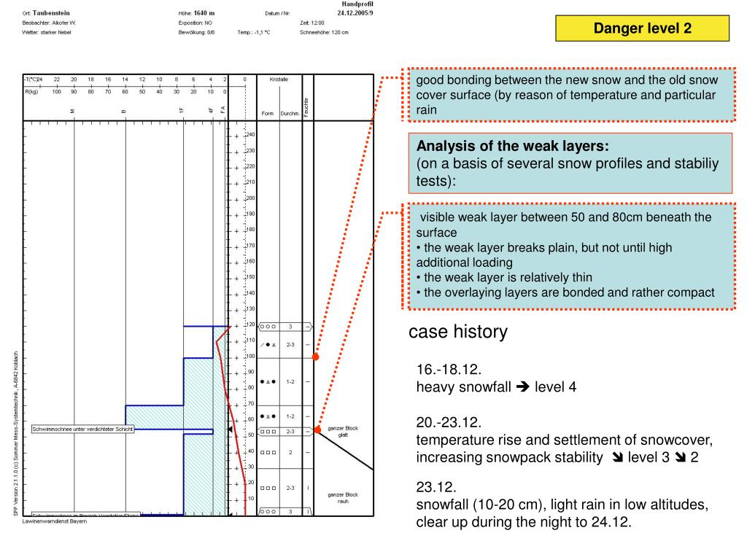Click the crystal symbols in the 40 cm layer
747x560 pixels.
pyautogui.click(x=268, y=452)
